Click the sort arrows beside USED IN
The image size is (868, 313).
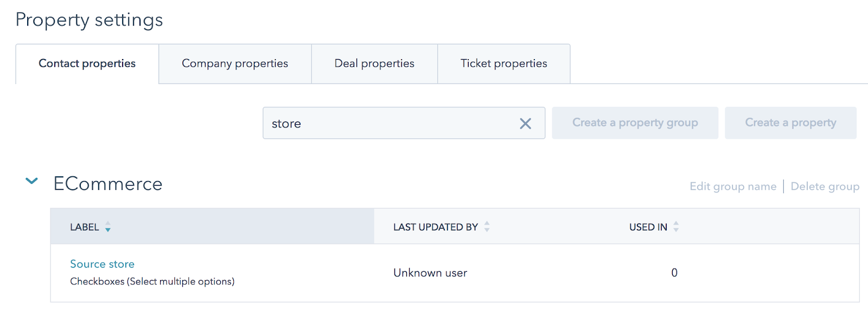coord(676,227)
